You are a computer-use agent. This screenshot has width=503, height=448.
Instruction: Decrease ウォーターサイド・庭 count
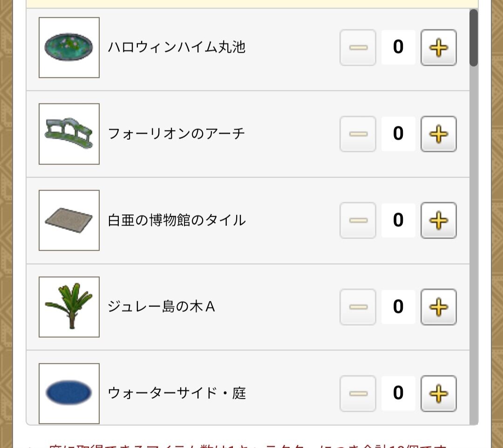358,394
